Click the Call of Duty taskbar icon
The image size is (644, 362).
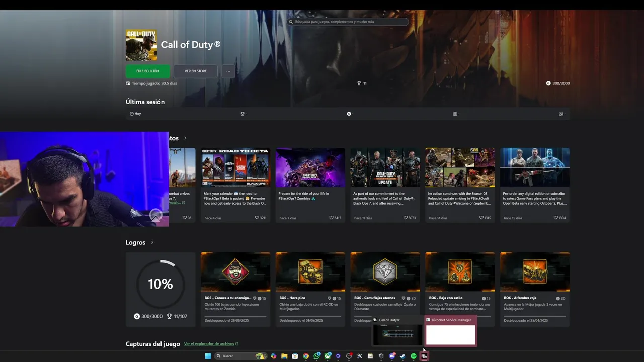424,356
